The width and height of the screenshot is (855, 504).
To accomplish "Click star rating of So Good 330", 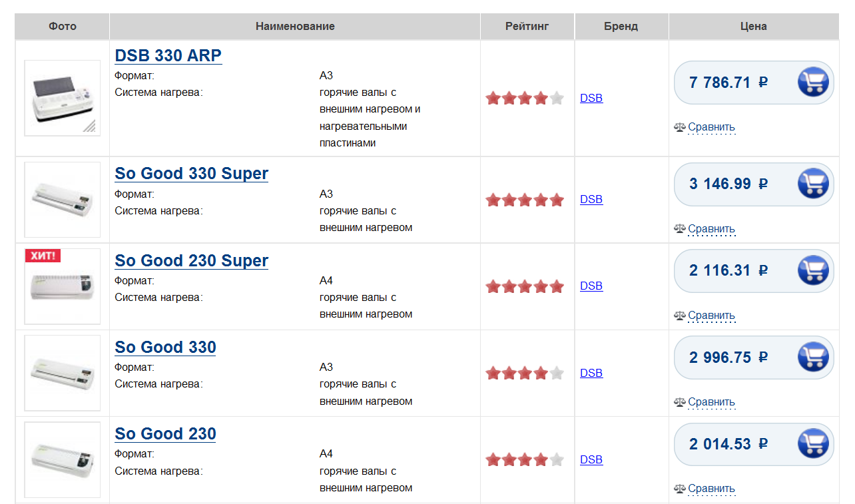I will 525,373.
